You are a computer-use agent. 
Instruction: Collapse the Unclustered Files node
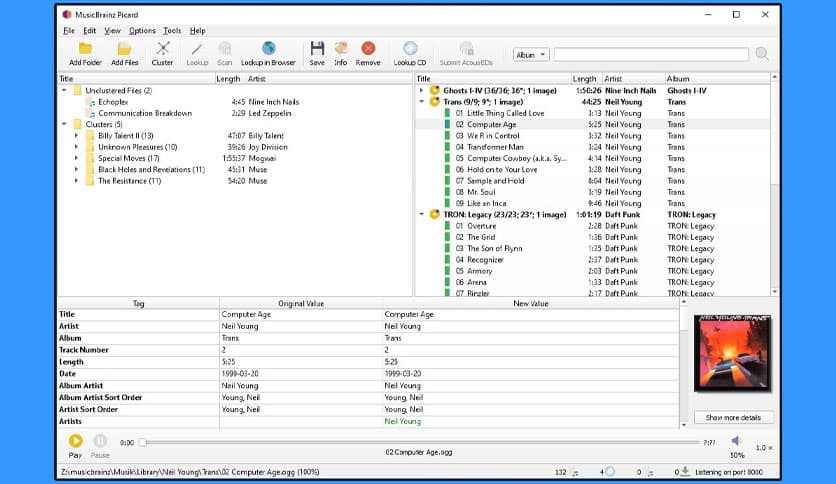65,91
